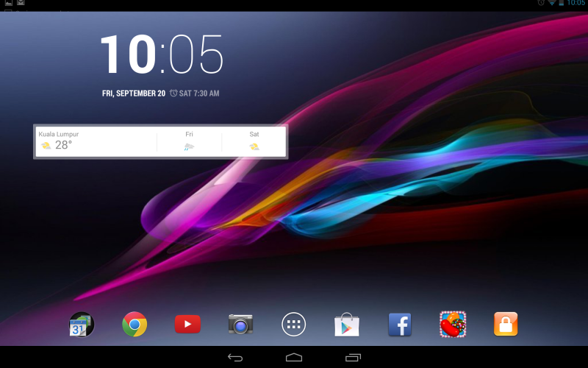Open the orange padlock app
The height and width of the screenshot is (368, 588).
coord(506,325)
